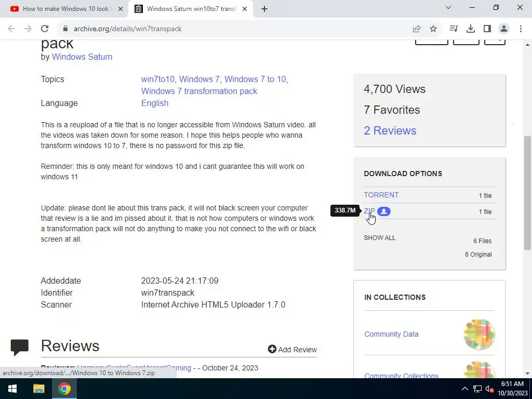Open the 'Windows 7' topic link

(x=199, y=79)
